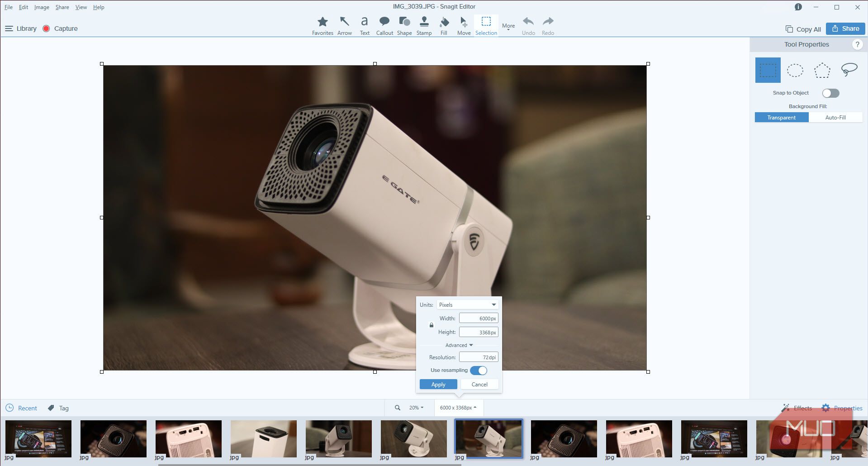Click the Undo arrow
The height and width of the screenshot is (466, 868).
pyautogui.click(x=528, y=26)
